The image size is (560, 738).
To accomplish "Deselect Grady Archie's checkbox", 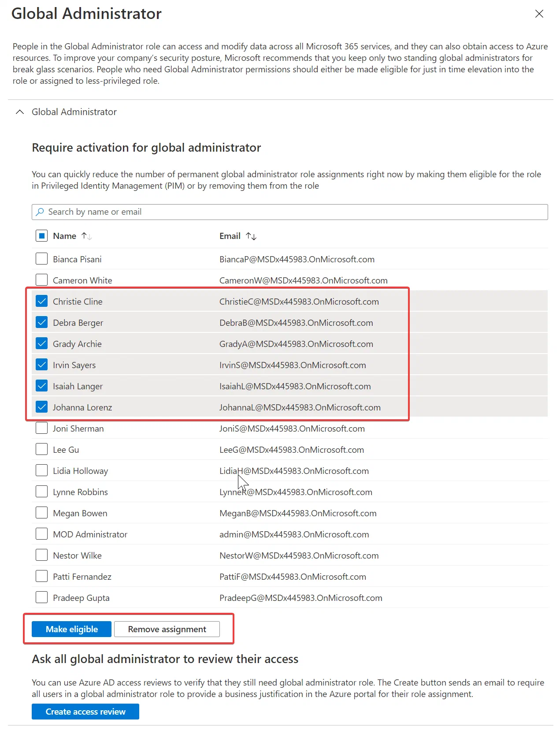I will point(41,343).
